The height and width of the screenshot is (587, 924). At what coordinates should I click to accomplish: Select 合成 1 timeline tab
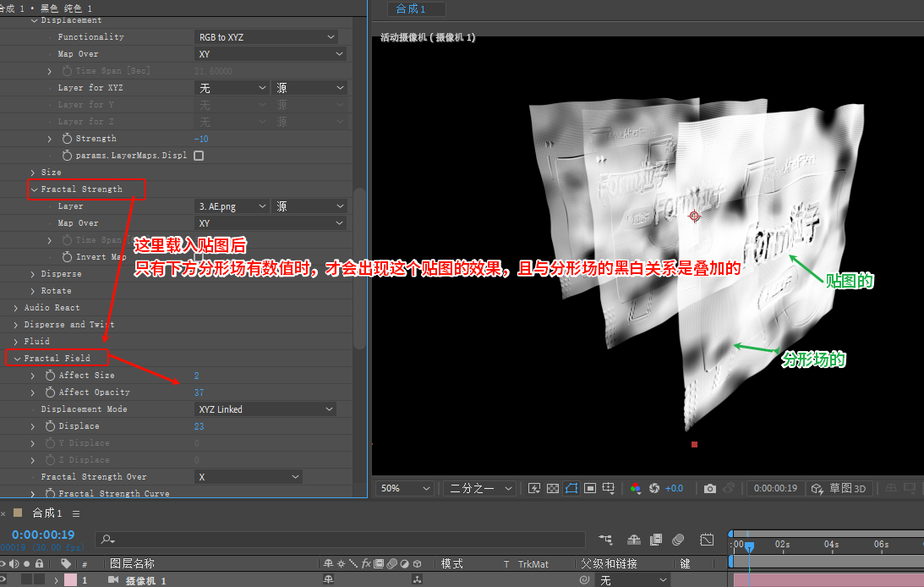(46, 513)
